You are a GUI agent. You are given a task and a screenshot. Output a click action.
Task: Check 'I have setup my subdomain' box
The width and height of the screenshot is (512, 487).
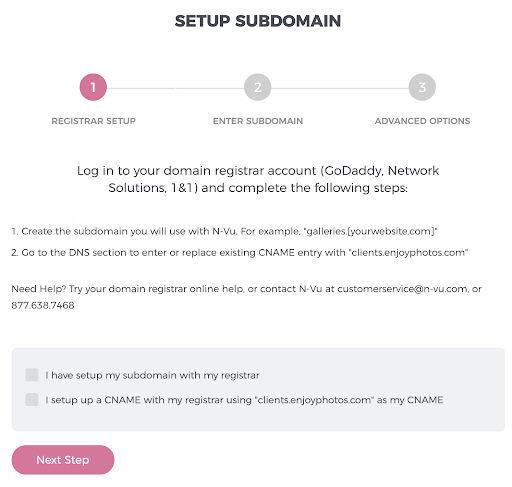[x=32, y=375]
